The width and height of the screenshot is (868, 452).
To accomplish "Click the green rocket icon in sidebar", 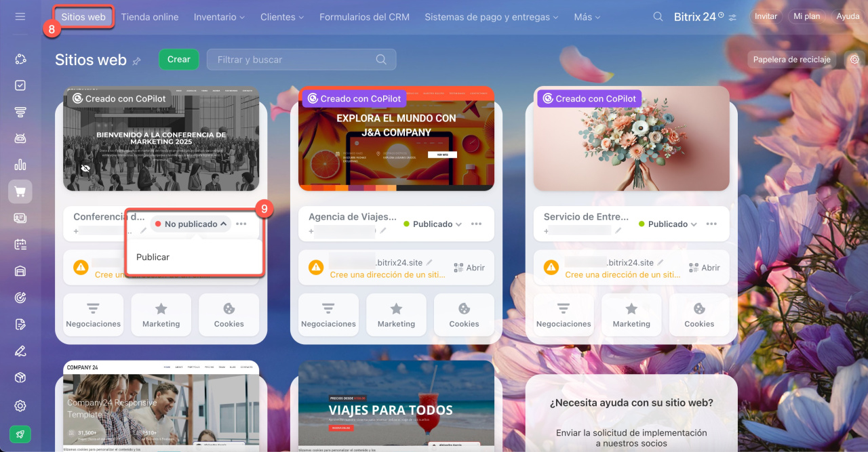I will pos(20,434).
